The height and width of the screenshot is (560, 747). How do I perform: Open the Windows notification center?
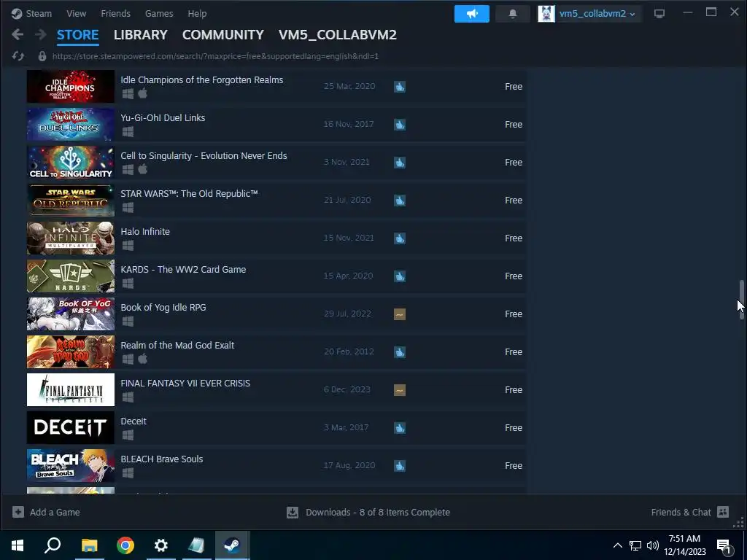(724, 545)
